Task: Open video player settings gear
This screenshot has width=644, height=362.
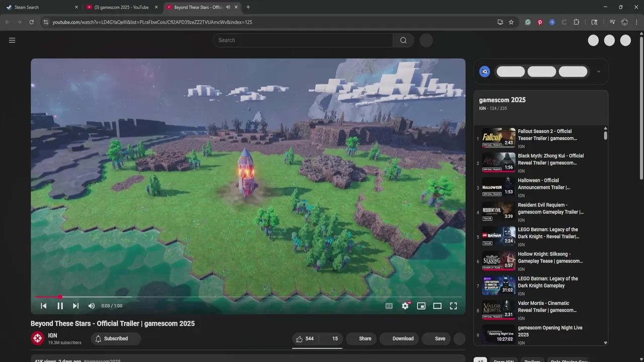Action: coord(405,306)
